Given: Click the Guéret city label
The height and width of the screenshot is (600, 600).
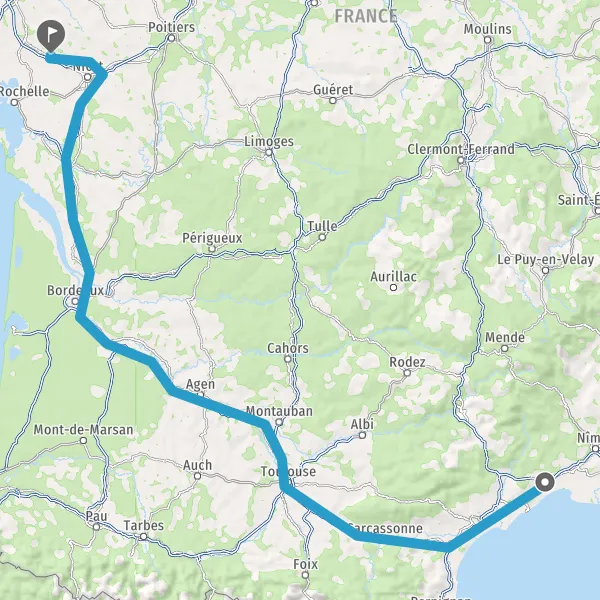Looking at the screenshot, I should (333, 90).
